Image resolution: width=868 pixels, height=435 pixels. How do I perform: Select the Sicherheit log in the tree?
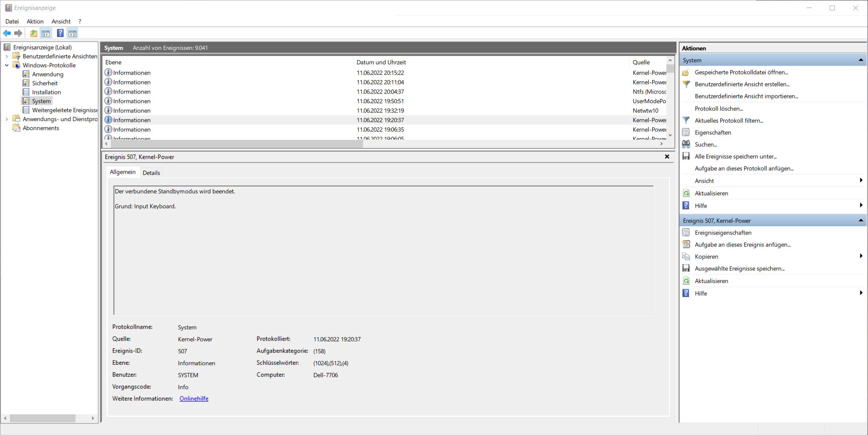[x=45, y=83]
